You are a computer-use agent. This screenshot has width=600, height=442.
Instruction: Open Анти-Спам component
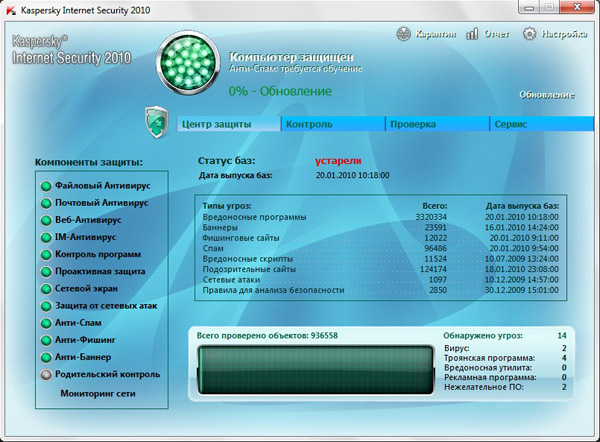(78, 323)
